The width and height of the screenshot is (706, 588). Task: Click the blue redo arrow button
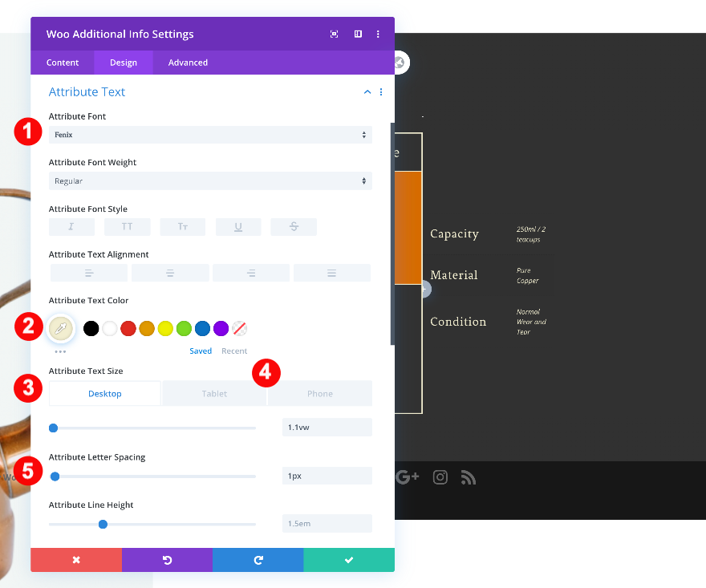point(258,560)
